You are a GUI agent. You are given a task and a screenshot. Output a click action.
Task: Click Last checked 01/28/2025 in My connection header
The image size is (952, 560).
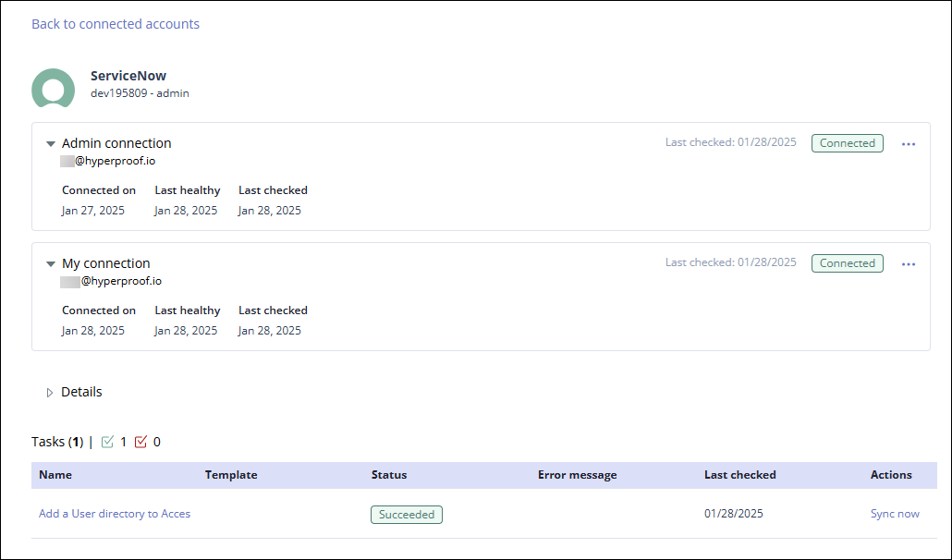(730, 262)
